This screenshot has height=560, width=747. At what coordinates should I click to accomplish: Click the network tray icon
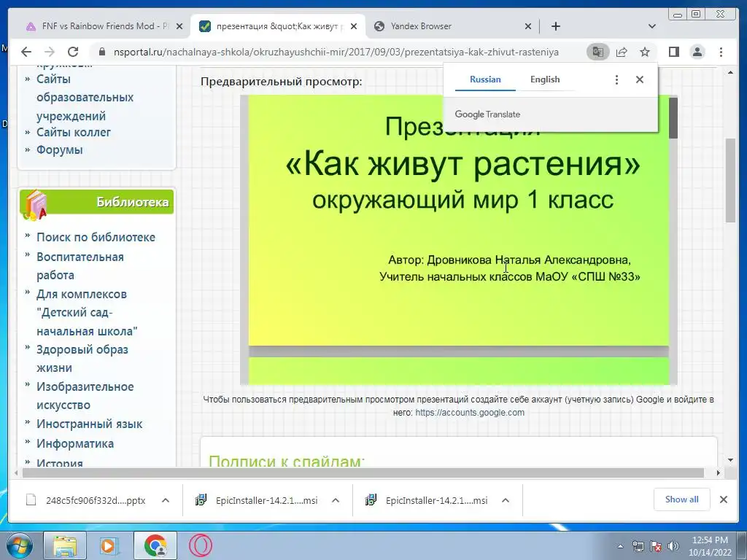coord(638,546)
